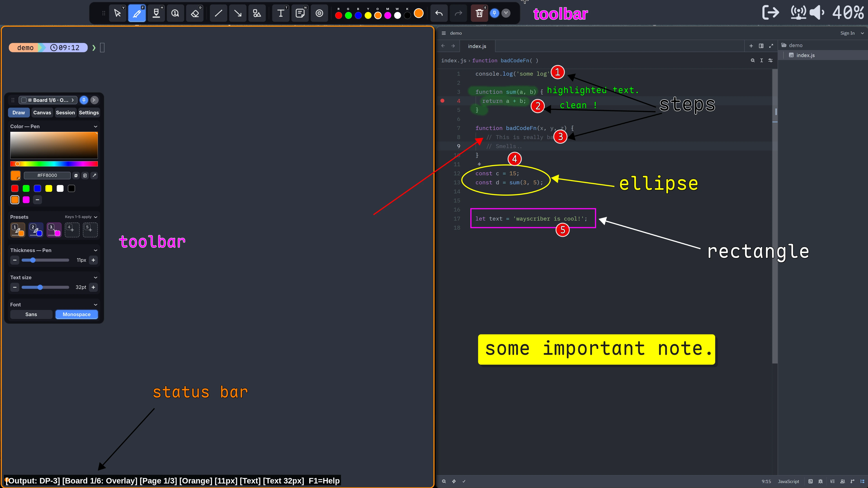
Task: Collapse the Font section
Action: (x=95, y=305)
